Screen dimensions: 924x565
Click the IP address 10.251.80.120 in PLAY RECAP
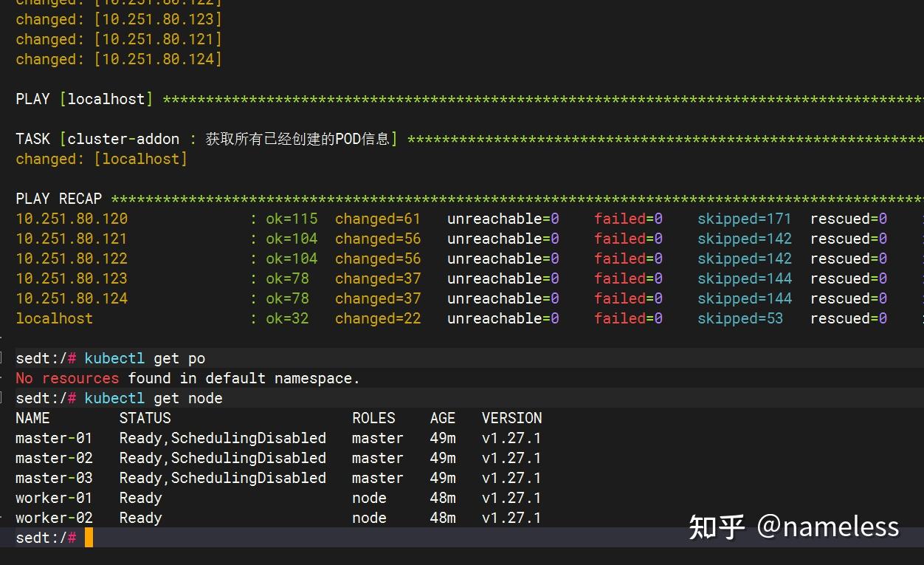(72, 219)
